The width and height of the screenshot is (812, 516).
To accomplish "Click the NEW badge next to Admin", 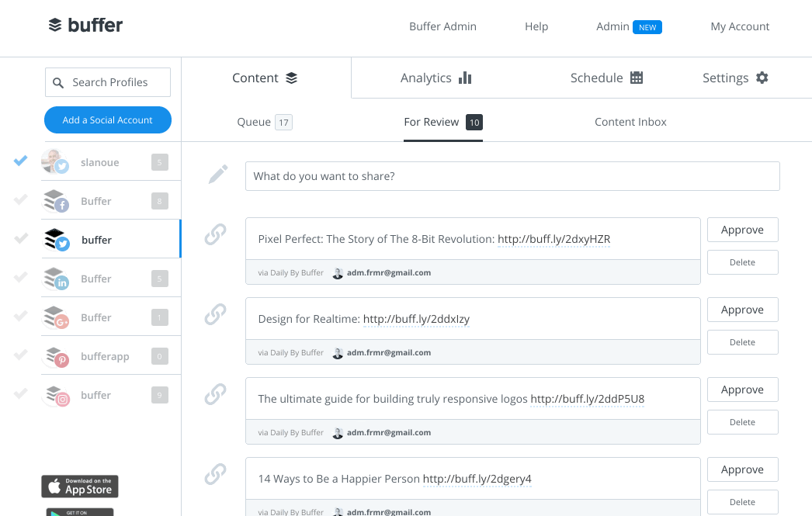I will (x=647, y=27).
